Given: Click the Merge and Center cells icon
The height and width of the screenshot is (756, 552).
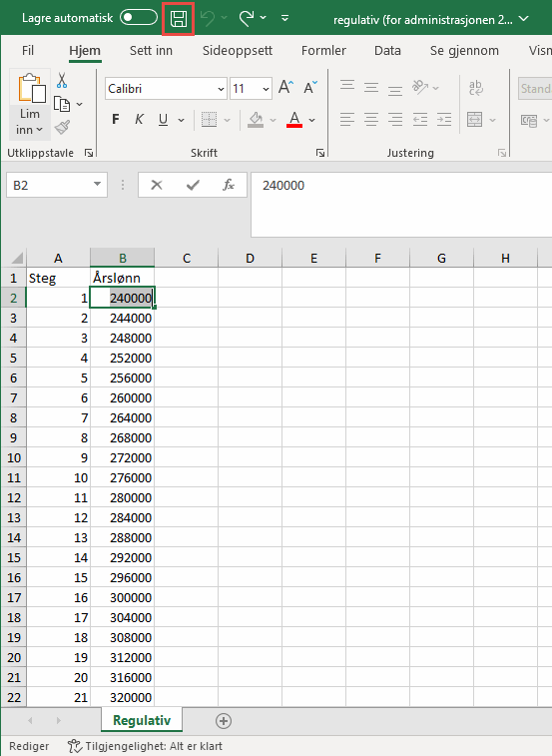Looking at the screenshot, I should 475,119.
